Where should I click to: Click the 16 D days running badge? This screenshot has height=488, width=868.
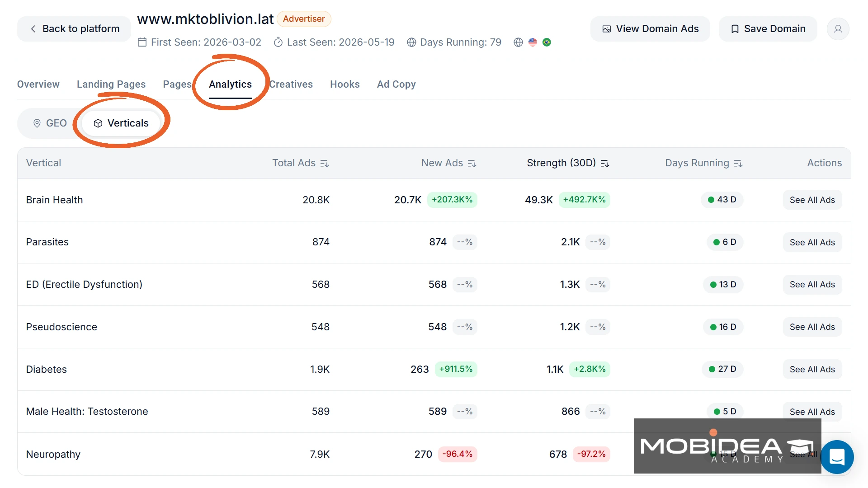723,327
